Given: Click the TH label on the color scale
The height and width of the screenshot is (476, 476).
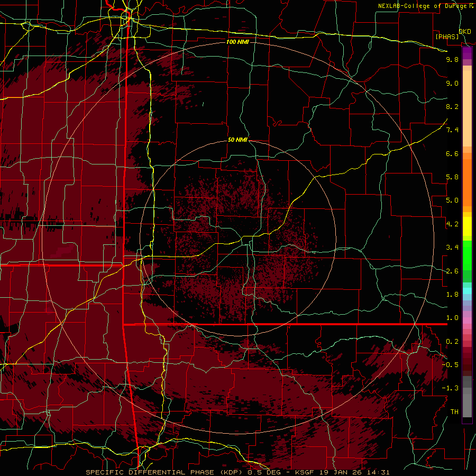Looking at the screenshot, I should 454,412.
